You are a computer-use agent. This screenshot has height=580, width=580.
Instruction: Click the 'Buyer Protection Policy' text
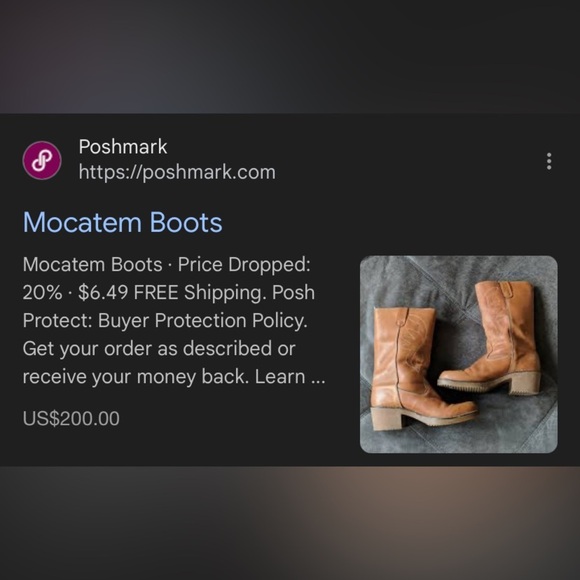tap(202, 320)
